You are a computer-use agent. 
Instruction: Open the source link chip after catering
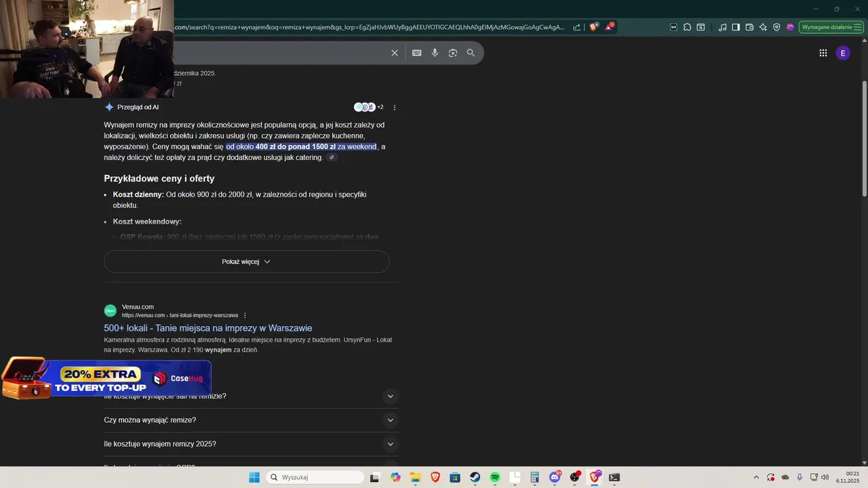point(332,157)
